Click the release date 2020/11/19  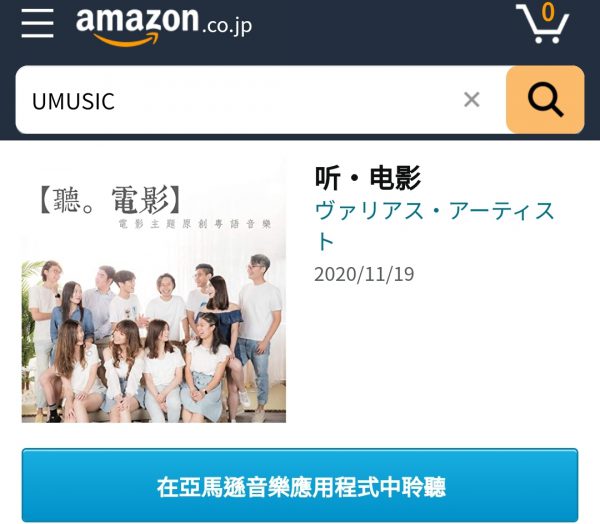[x=364, y=274]
